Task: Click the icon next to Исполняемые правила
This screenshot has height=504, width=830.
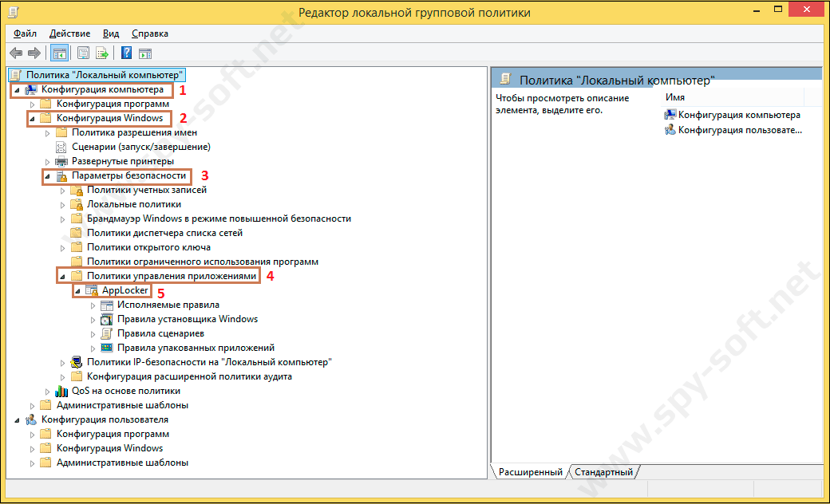Action: (x=107, y=305)
